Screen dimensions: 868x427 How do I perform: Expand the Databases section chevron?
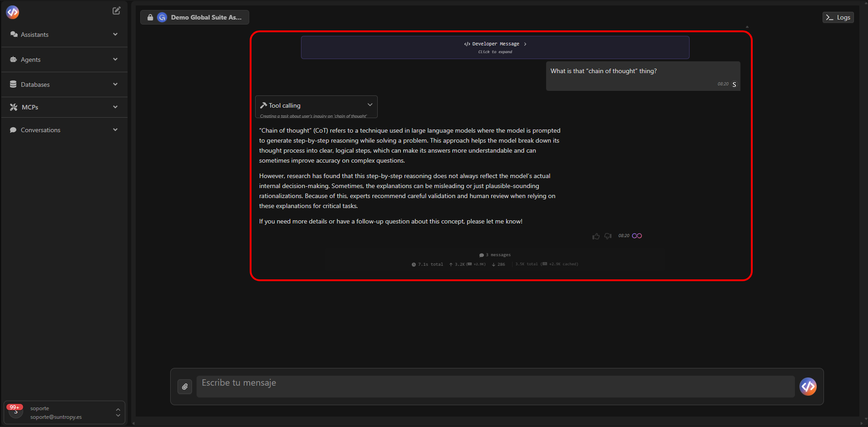point(115,84)
